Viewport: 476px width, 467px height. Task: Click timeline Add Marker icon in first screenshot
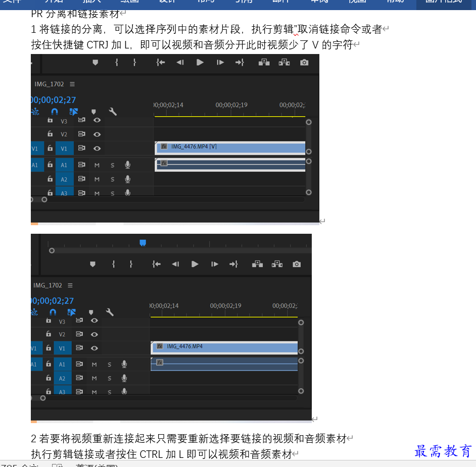tap(93, 112)
